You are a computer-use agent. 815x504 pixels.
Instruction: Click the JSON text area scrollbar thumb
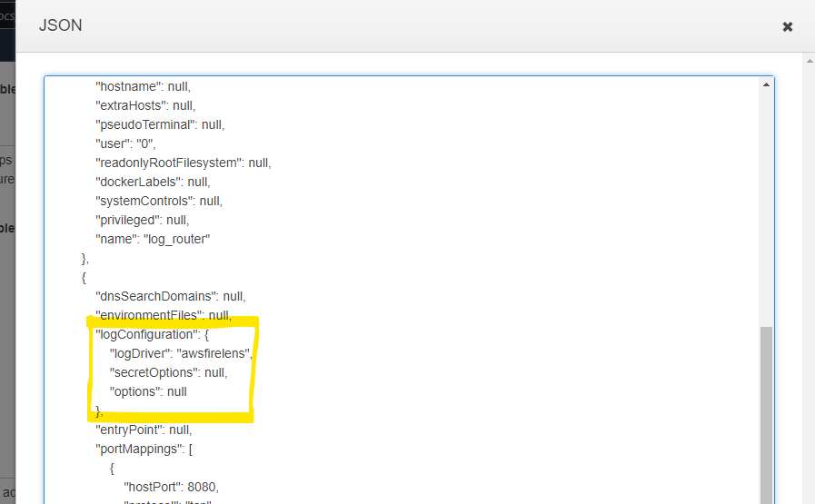(766, 415)
